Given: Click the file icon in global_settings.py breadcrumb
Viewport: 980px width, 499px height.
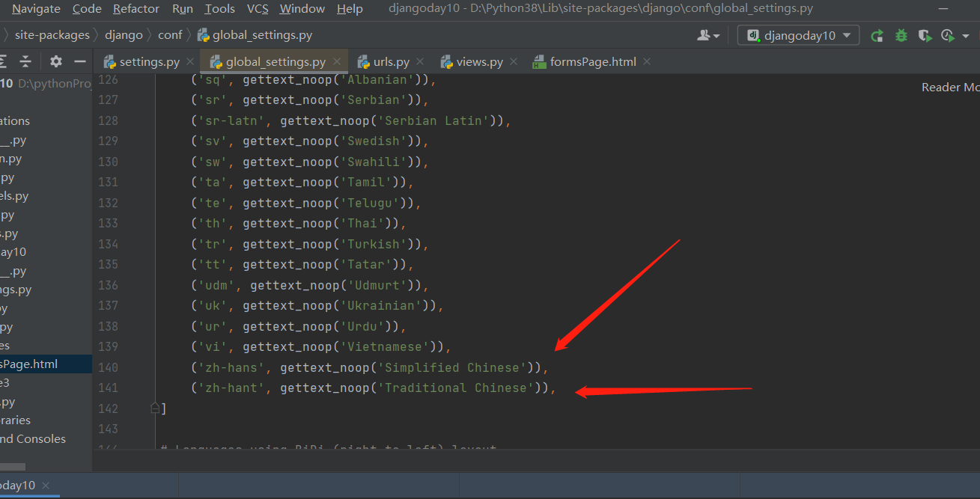Looking at the screenshot, I should coord(203,35).
